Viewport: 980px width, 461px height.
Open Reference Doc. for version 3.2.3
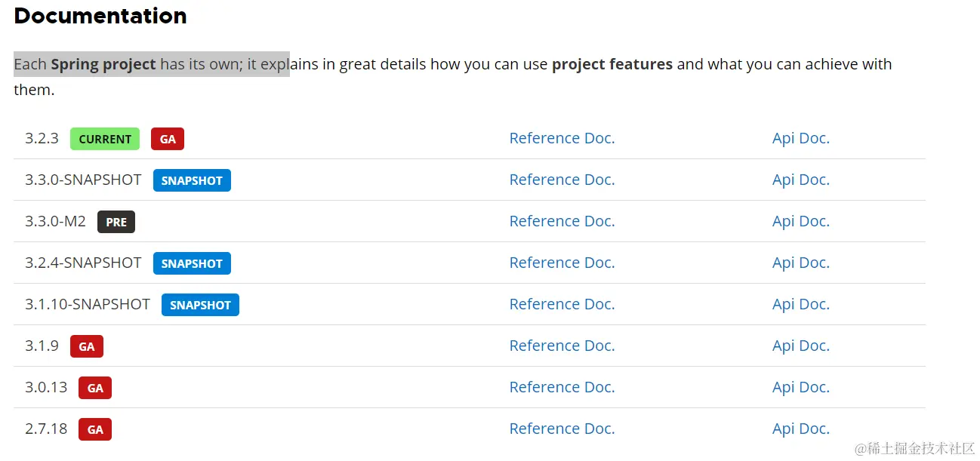562,138
